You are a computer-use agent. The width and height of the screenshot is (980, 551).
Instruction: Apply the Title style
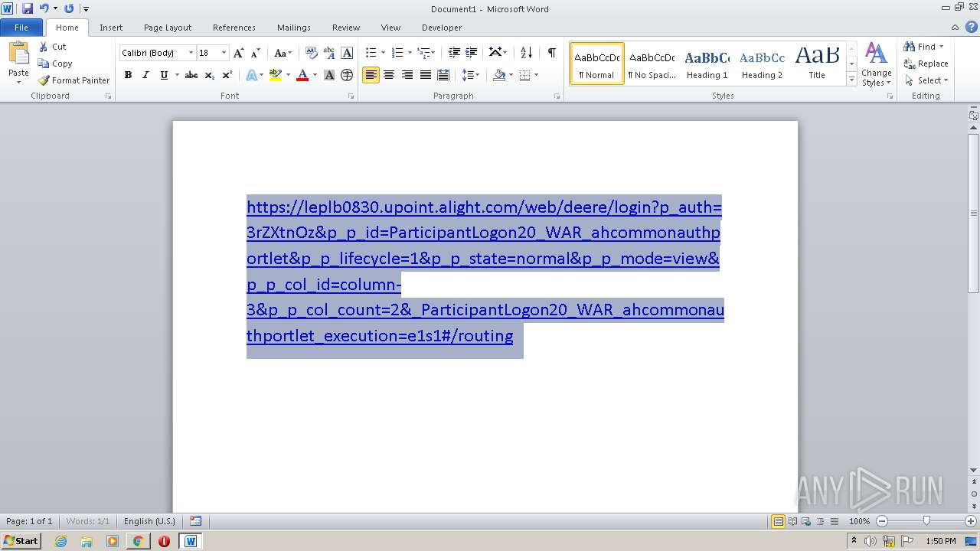[x=817, y=64]
